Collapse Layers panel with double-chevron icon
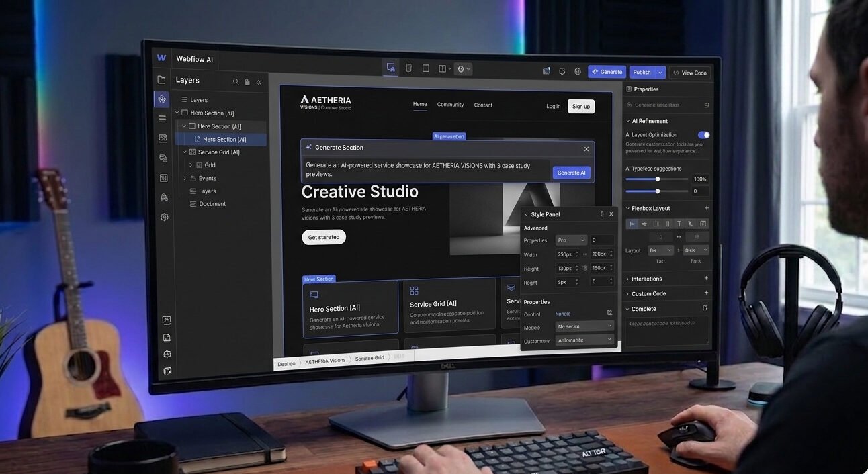This screenshot has width=868, height=474. click(x=259, y=82)
